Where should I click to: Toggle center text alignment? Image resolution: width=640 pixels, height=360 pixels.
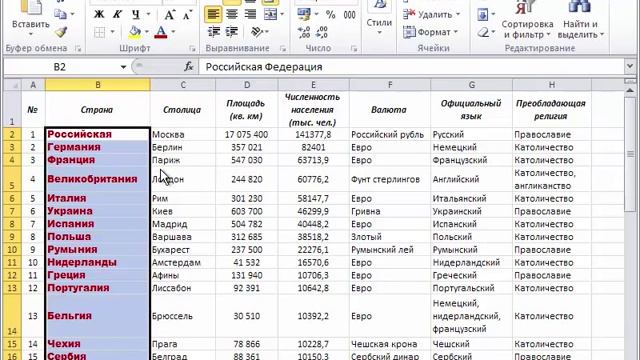pos(232,15)
